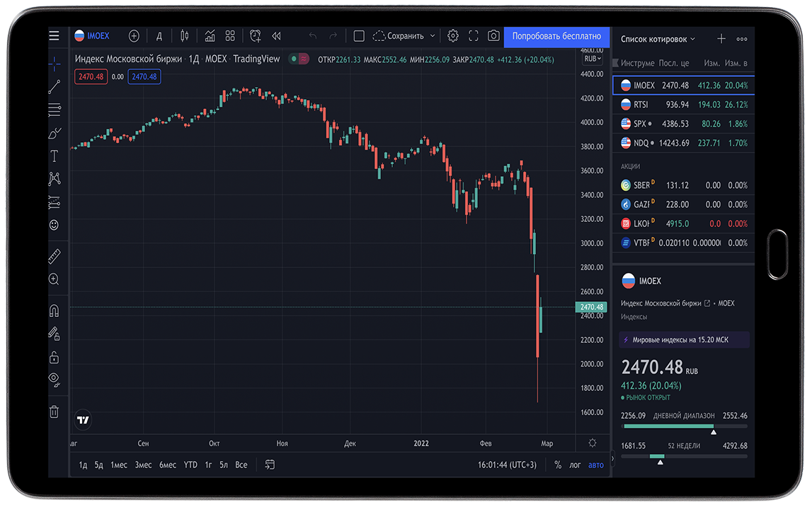Toggle lock all drawing tools
The image size is (812, 505).
pyautogui.click(x=54, y=357)
